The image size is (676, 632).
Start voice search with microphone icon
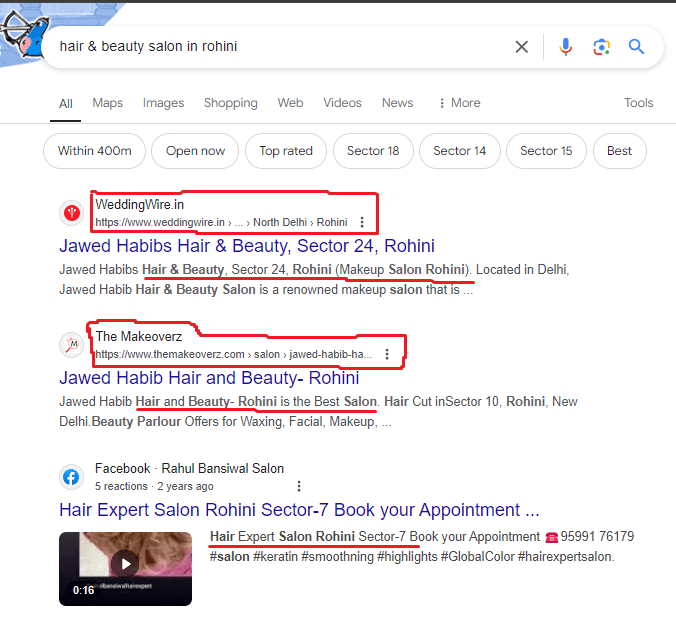coord(565,47)
